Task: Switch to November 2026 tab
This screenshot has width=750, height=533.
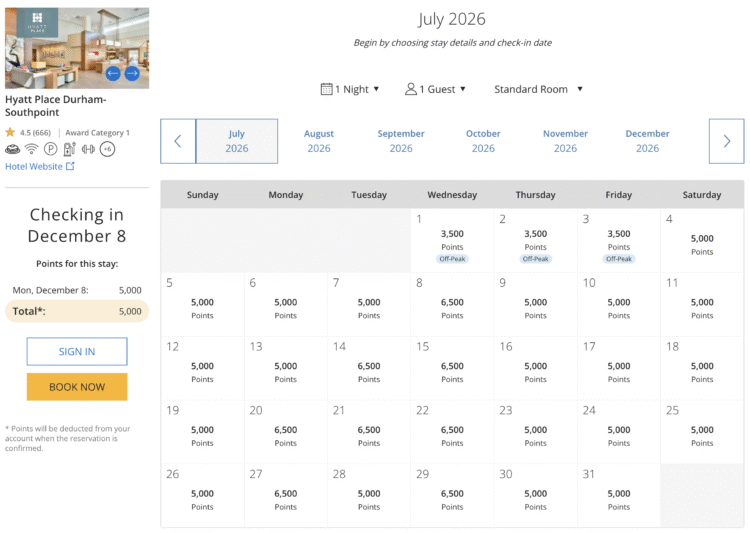Action: [565, 141]
